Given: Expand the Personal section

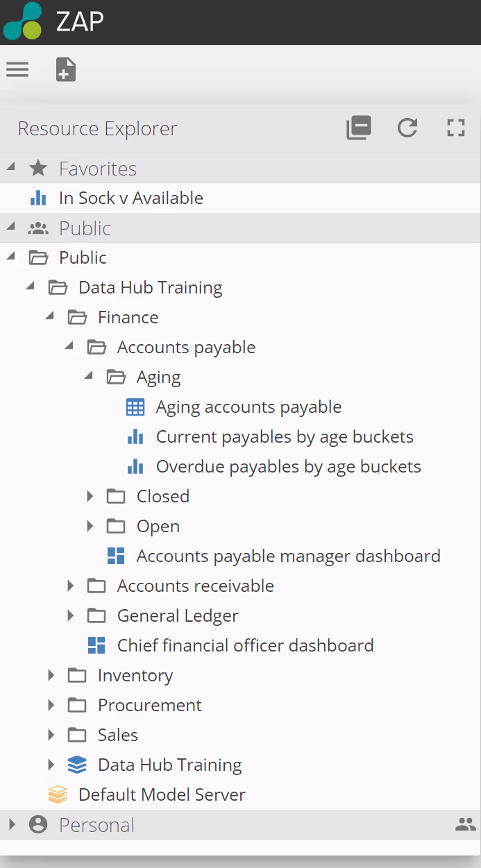Looking at the screenshot, I should 11,824.
